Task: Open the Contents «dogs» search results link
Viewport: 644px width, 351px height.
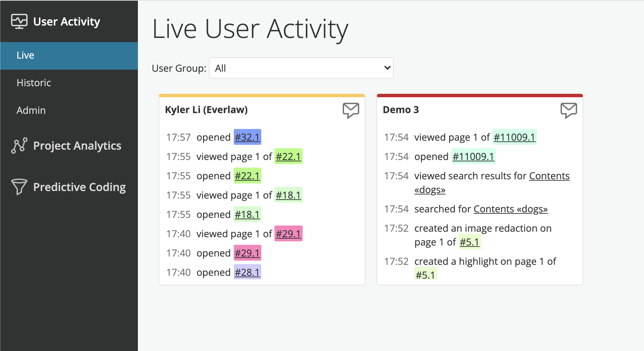Action: click(x=549, y=176)
